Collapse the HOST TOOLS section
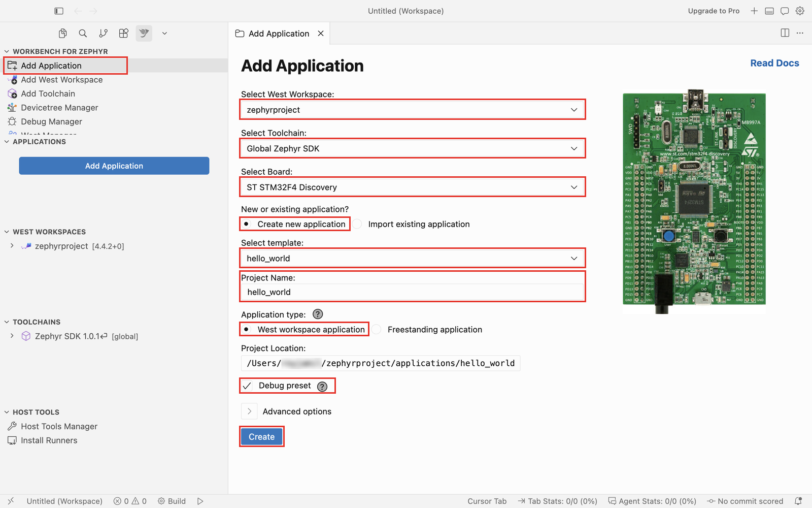 pos(7,412)
